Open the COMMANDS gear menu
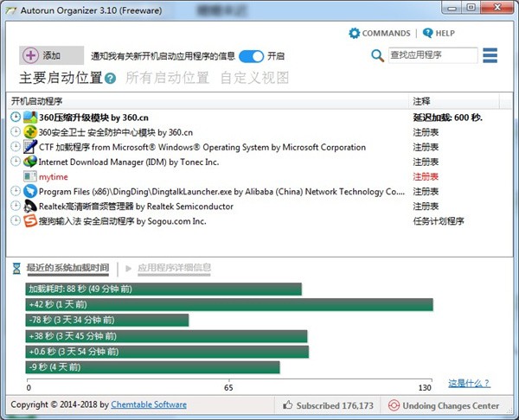Image resolution: width=519 pixels, height=420 pixels. coord(380,33)
